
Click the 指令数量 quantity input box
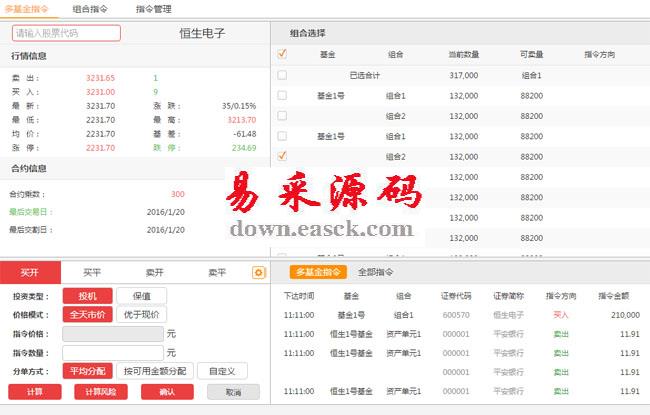(x=112, y=352)
